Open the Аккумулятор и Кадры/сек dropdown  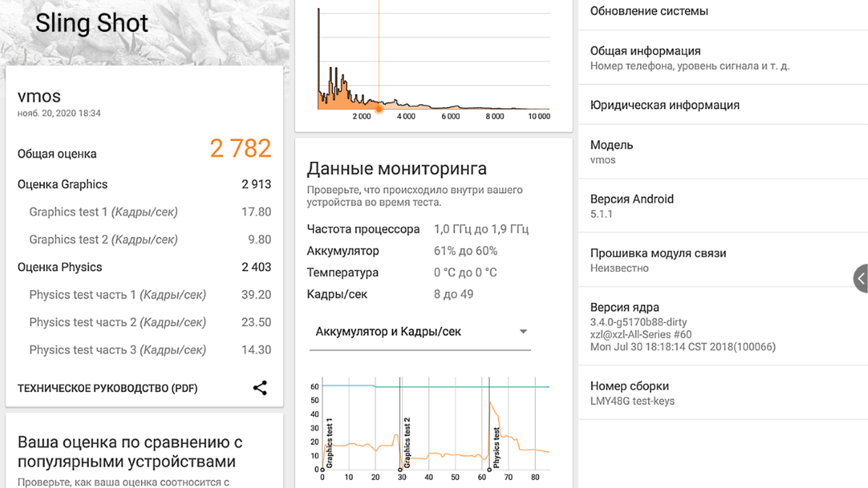point(420,332)
